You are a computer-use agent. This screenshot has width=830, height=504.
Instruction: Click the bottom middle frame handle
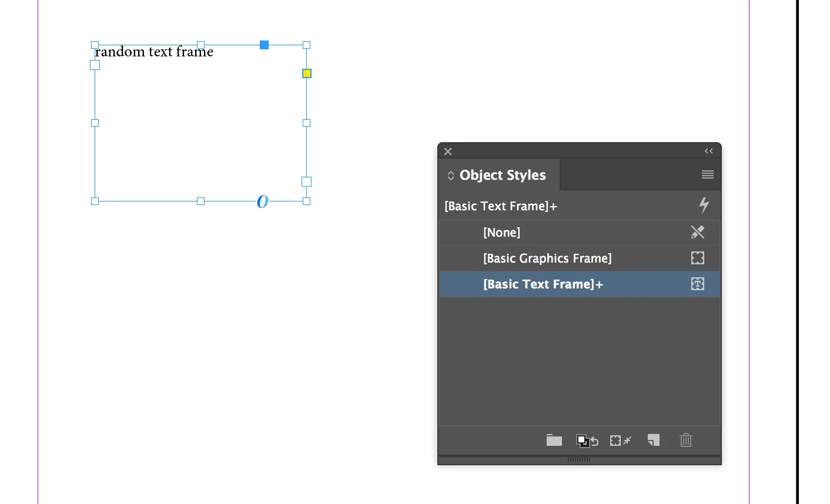pyautogui.click(x=200, y=201)
